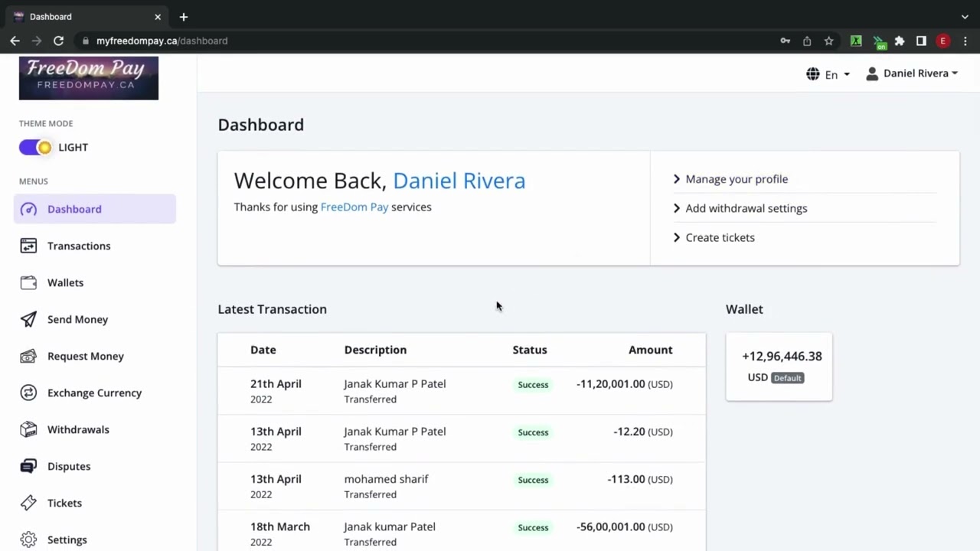Open a new browser tab with plus

pos(183,16)
